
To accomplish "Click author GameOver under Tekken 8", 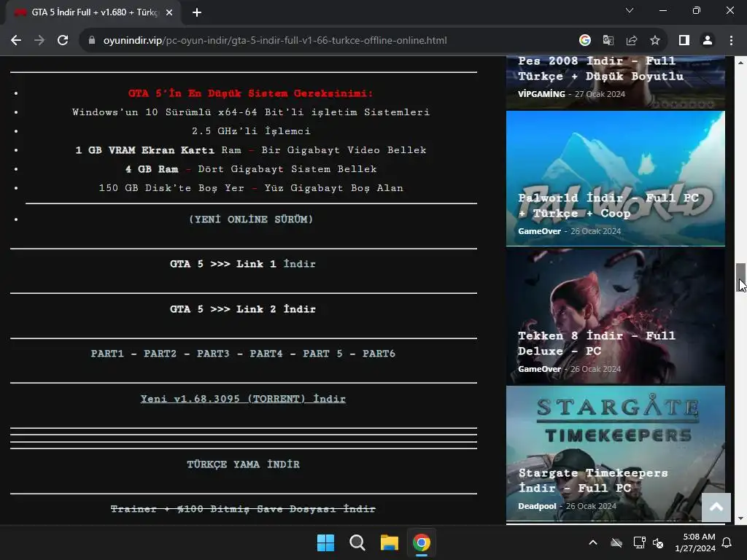I will coord(539,369).
